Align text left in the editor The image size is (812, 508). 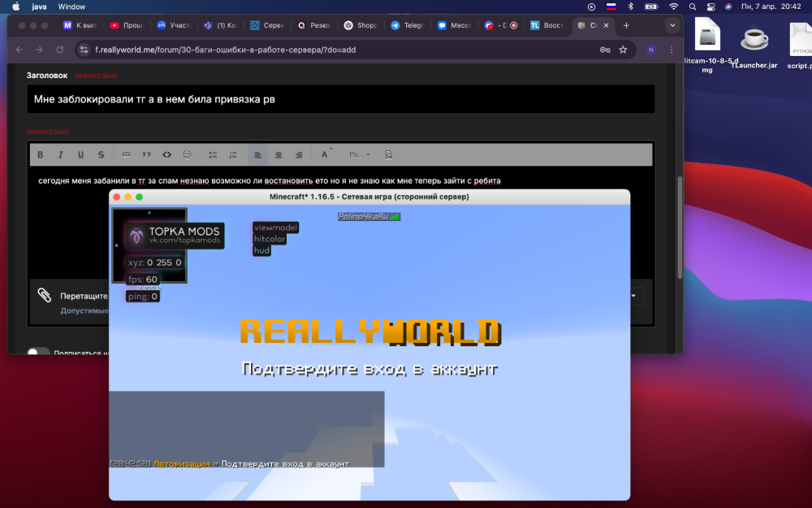258,154
